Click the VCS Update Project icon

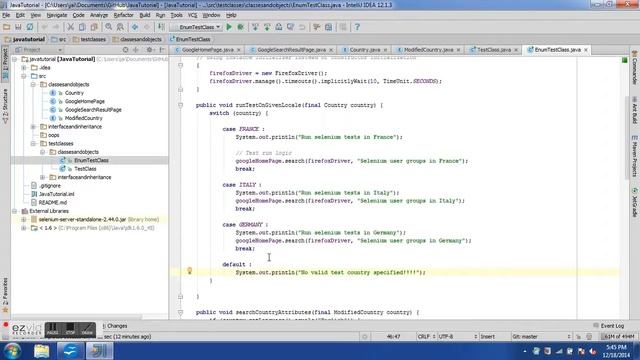pyautogui.click(x=255, y=27)
